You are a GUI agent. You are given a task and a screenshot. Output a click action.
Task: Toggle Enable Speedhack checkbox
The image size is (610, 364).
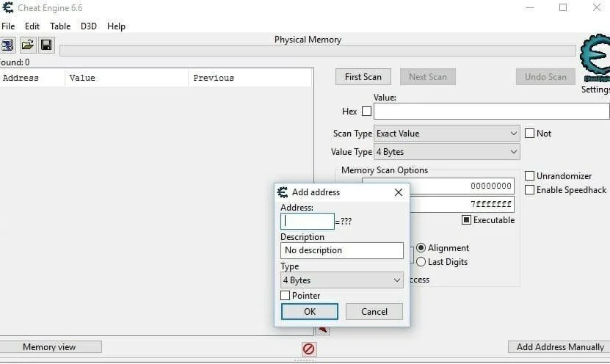pos(529,190)
